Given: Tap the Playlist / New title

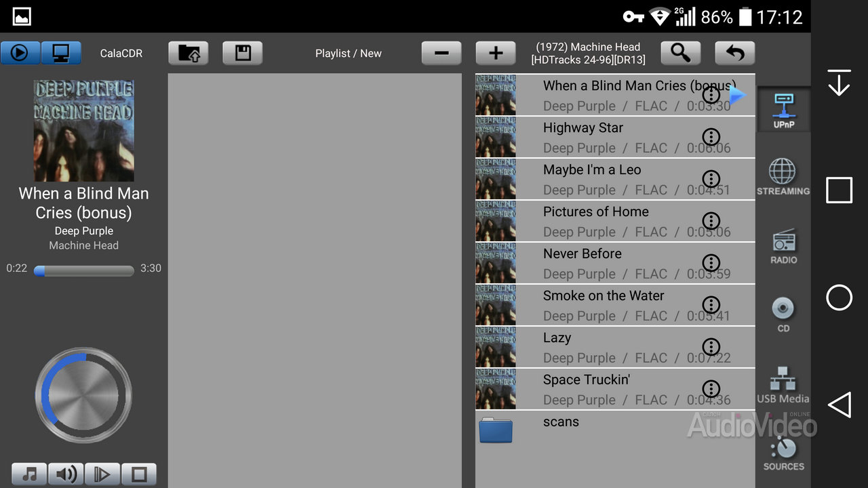Looking at the screenshot, I should click(x=349, y=54).
